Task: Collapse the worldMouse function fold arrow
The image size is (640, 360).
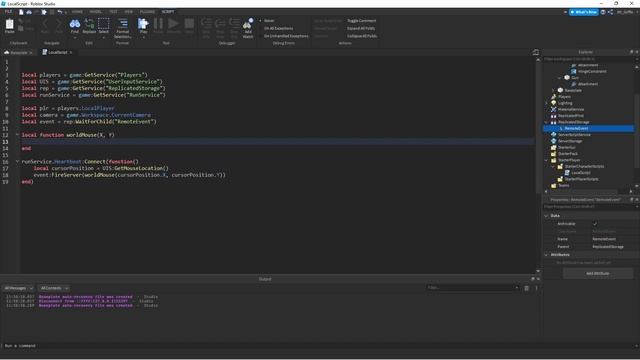Action: [x=17, y=135]
